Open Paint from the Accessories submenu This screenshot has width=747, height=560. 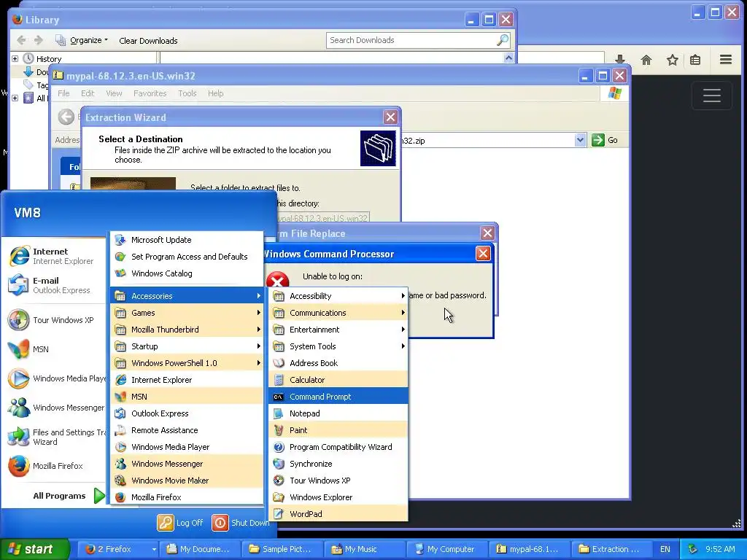coord(338,430)
